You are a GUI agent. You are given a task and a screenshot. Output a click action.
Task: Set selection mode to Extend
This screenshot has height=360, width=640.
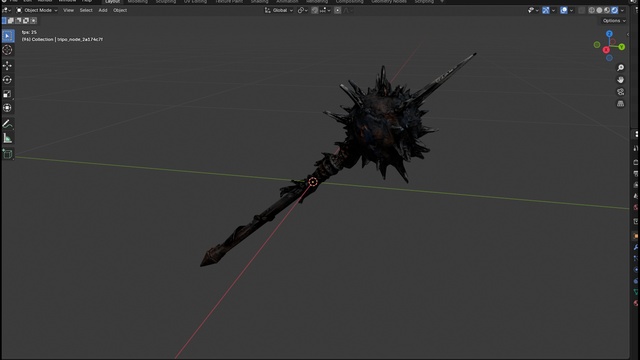pos(11,20)
